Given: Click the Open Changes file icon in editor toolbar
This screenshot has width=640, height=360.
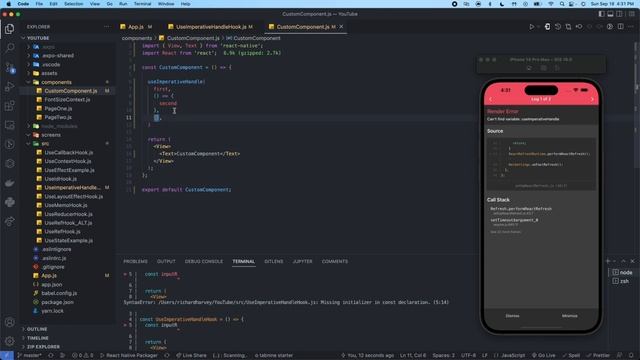Looking at the screenshot, I should [547, 27].
